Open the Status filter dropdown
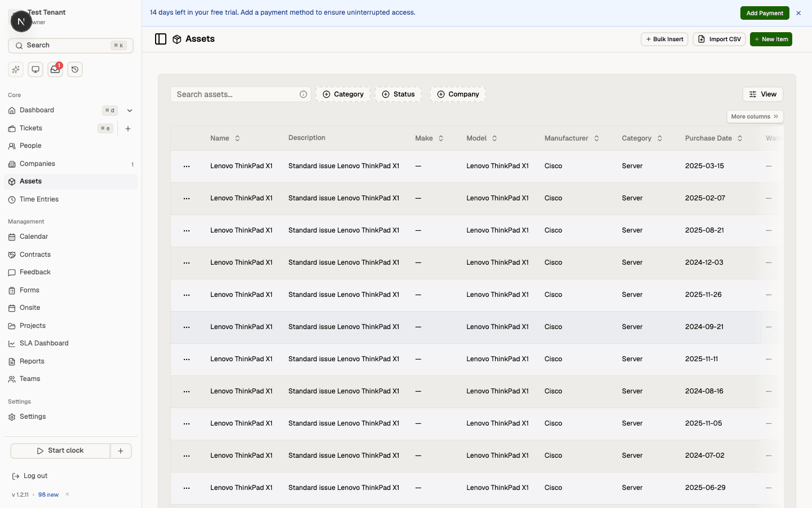Viewport: 812px width, 508px height. coord(398,94)
